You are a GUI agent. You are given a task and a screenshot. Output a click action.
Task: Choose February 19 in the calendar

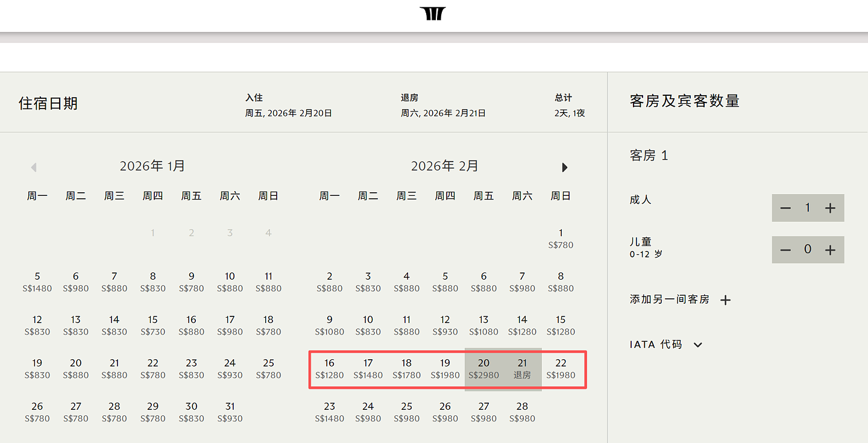445,369
